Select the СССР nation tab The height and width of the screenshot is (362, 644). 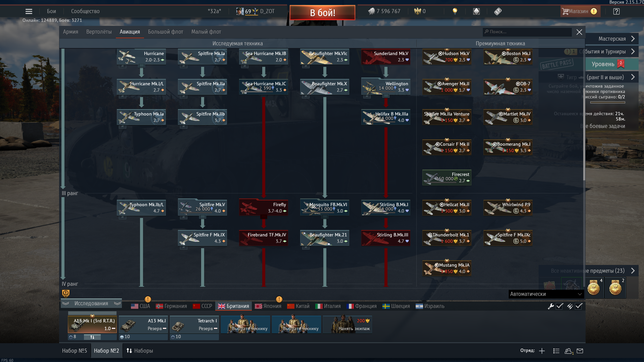(x=202, y=306)
